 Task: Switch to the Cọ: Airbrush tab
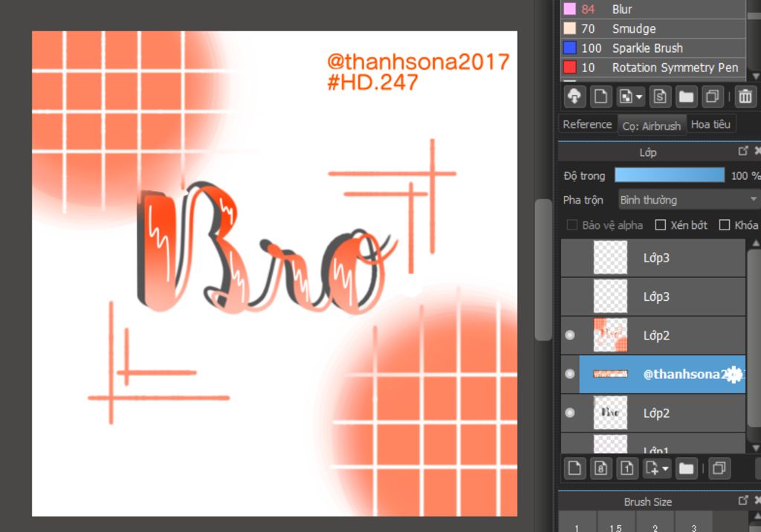pos(652,126)
